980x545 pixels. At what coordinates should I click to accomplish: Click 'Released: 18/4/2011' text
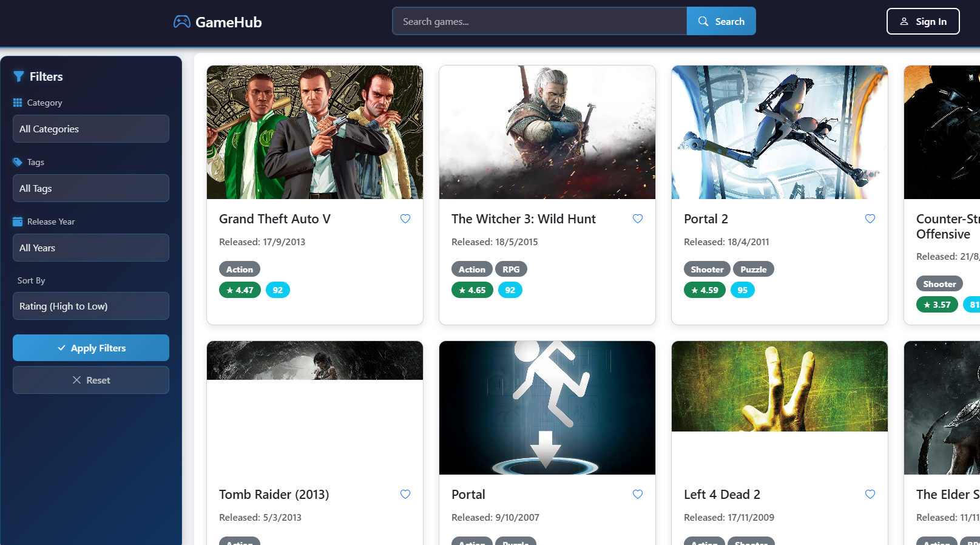pyautogui.click(x=726, y=242)
